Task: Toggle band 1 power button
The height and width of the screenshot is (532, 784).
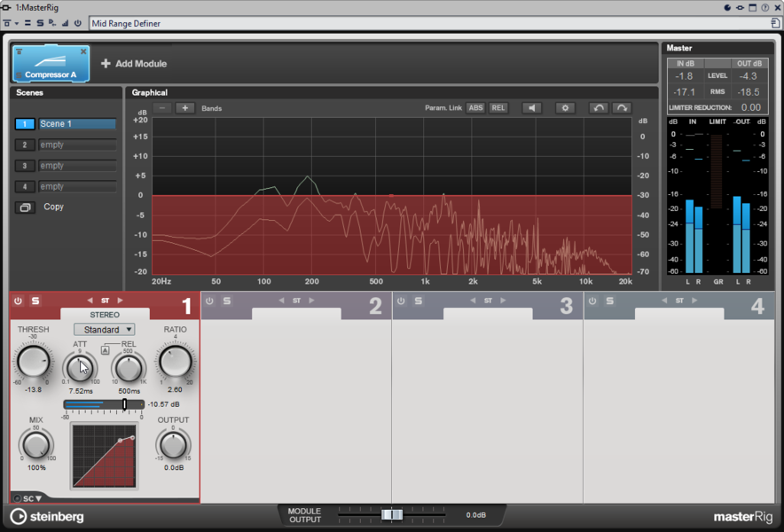Action: [x=18, y=301]
